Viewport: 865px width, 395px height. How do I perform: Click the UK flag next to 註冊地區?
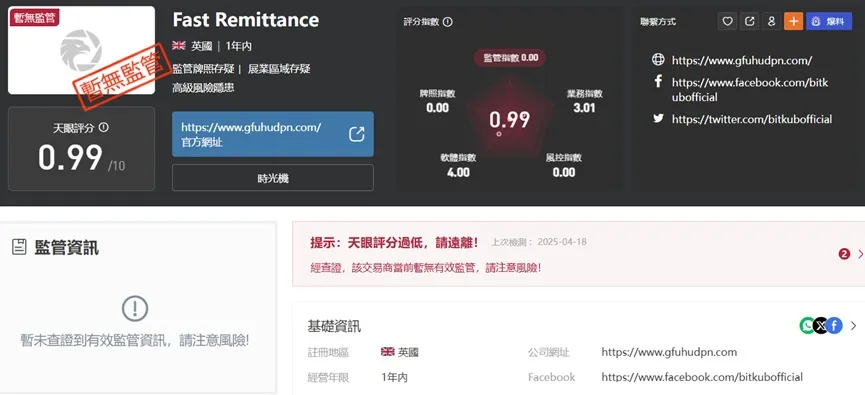coord(388,351)
